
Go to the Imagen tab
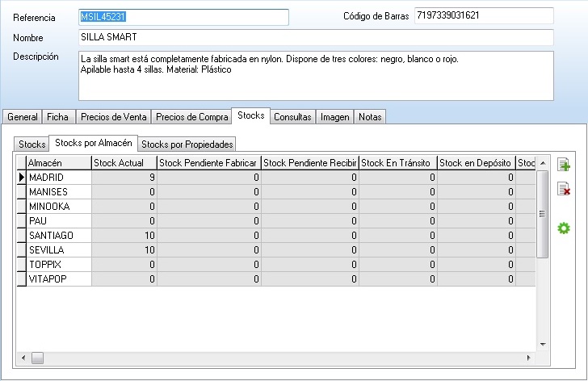[334, 117]
